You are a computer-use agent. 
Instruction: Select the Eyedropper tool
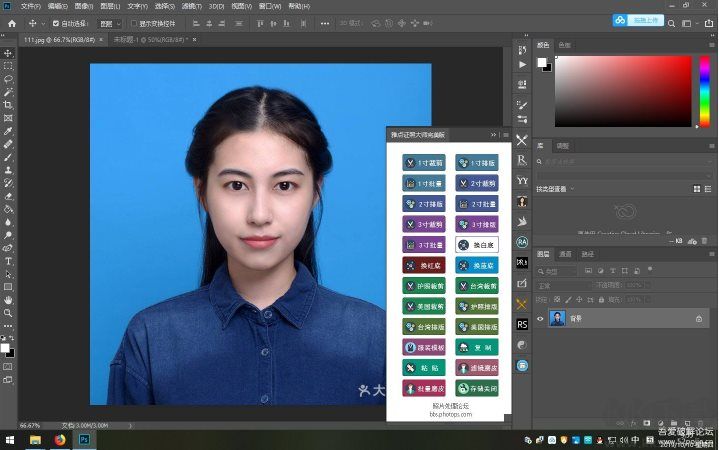(8, 130)
